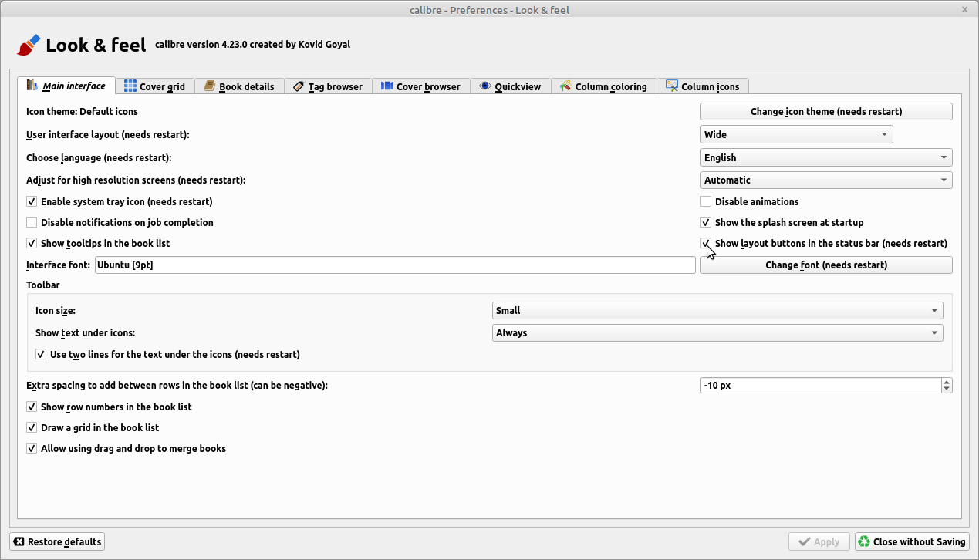Uncheck Use two lines for text under icons
The width and height of the screenshot is (979, 560).
click(x=41, y=354)
